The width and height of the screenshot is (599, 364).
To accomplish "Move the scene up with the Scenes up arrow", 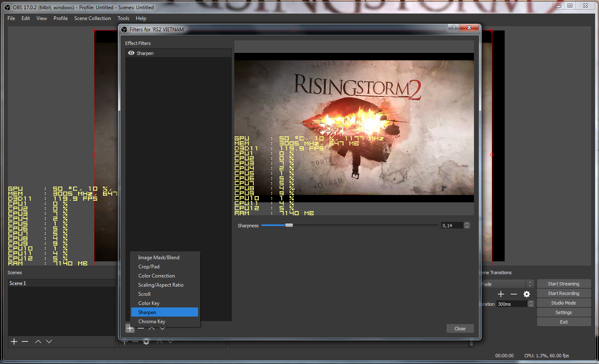I will coord(38,342).
